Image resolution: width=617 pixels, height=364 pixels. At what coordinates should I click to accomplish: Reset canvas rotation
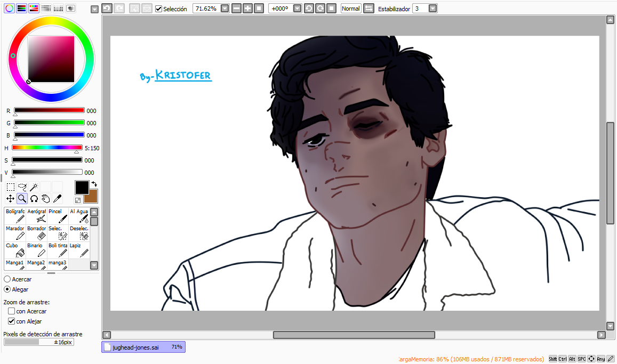click(331, 8)
